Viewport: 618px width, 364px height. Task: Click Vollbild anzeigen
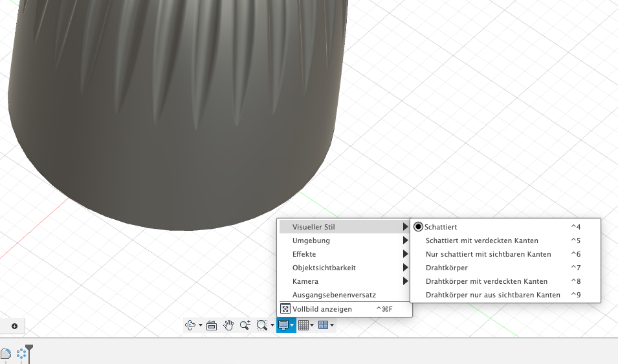(322, 309)
